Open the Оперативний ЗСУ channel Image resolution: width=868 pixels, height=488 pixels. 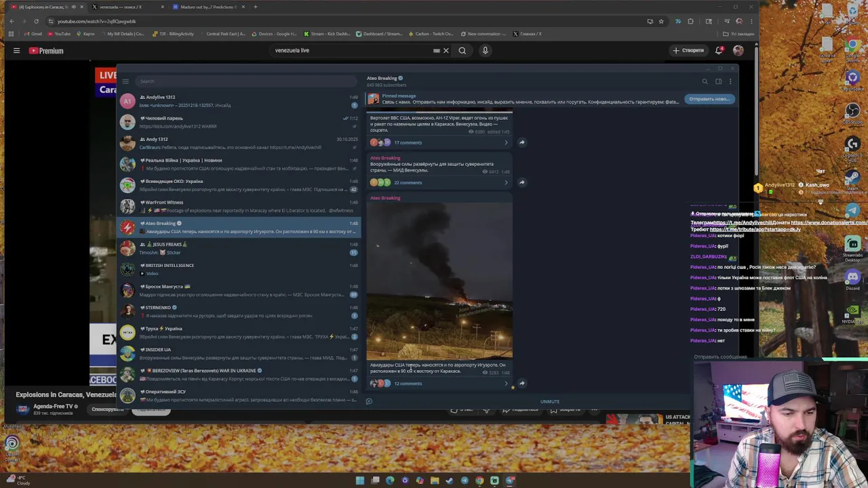pos(239,395)
